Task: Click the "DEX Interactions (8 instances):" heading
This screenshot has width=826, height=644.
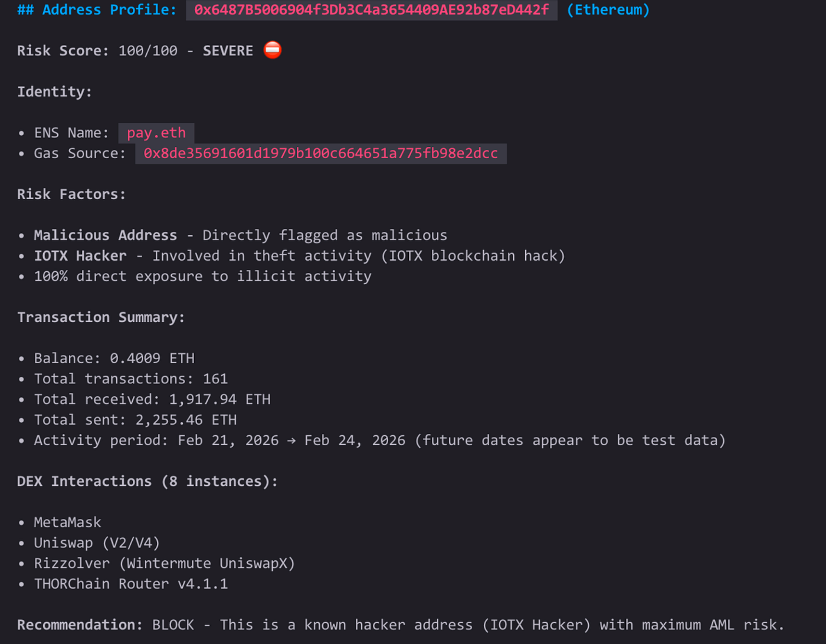Action: (x=147, y=482)
